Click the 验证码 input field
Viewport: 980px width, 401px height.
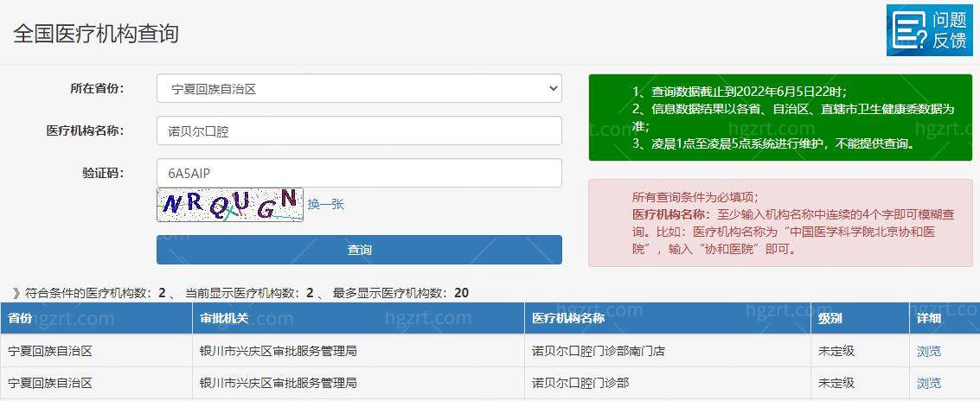pos(359,173)
